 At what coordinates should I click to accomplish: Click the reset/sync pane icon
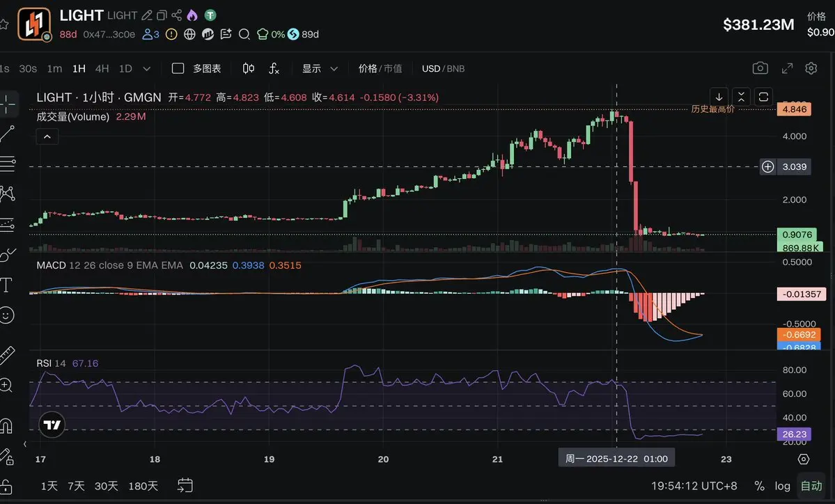(x=763, y=97)
